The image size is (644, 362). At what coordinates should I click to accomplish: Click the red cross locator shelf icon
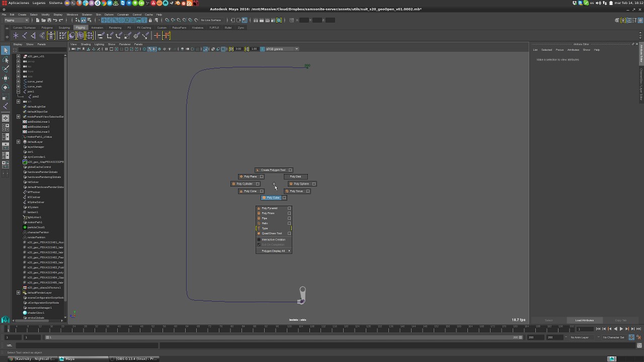(x=157, y=36)
